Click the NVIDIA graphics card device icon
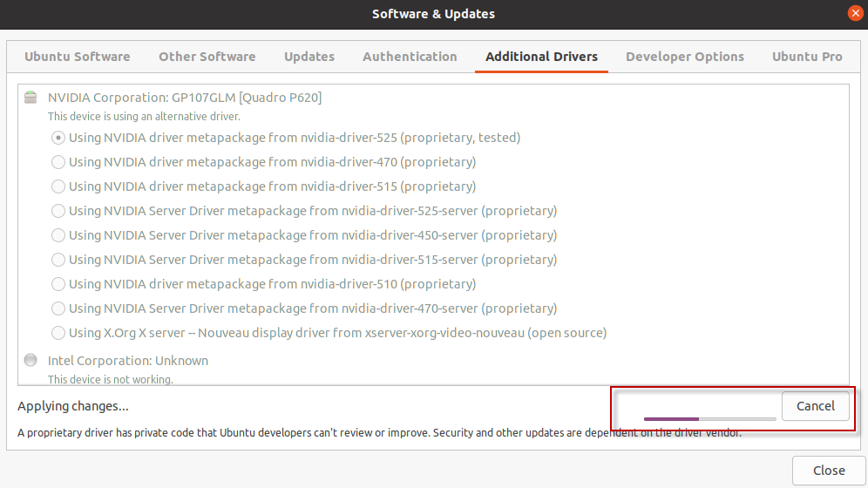This screenshot has width=868, height=488. 31,98
